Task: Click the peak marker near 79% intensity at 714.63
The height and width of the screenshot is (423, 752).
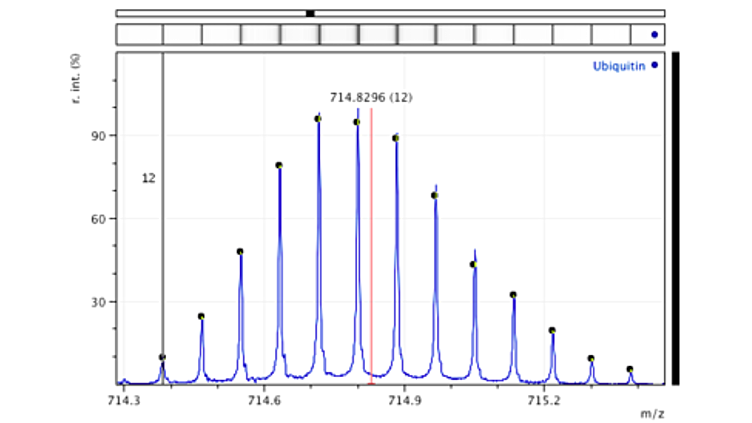Action: (x=279, y=165)
